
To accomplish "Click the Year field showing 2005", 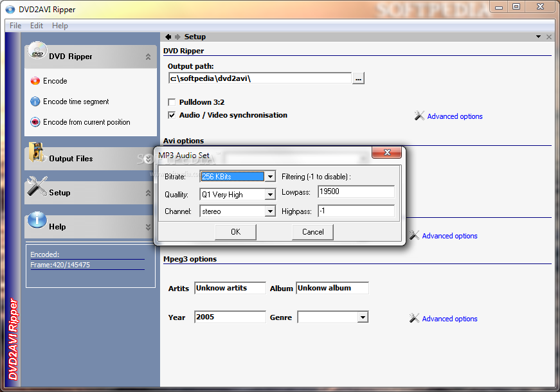I will (x=230, y=317).
